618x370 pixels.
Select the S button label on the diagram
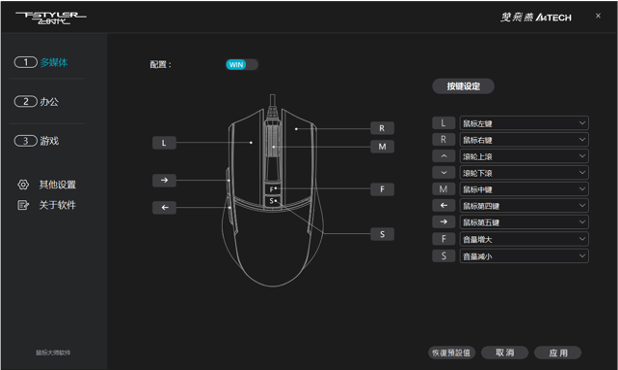point(382,234)
